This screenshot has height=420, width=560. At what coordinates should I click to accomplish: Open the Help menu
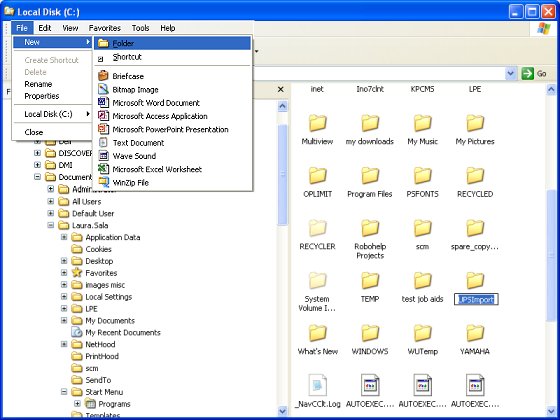point(168,28)
